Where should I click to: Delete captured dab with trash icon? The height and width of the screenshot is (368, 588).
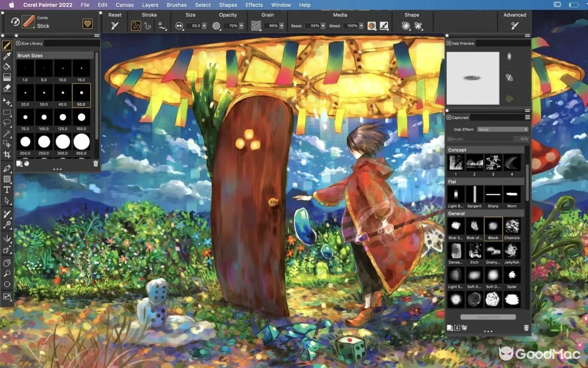click(x=526, y=328)
